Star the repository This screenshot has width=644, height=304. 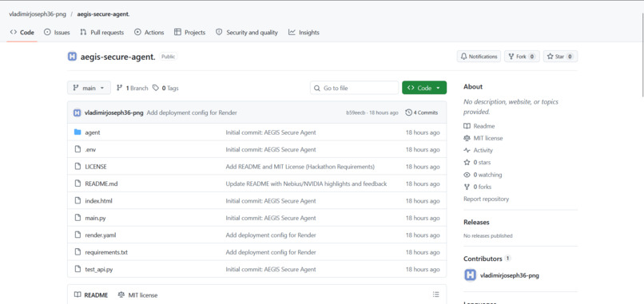560,57
